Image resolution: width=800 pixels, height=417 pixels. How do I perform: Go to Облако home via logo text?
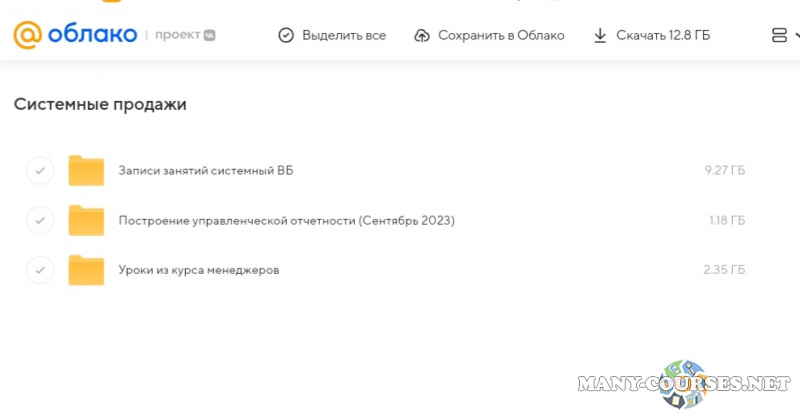pos(91,35)
